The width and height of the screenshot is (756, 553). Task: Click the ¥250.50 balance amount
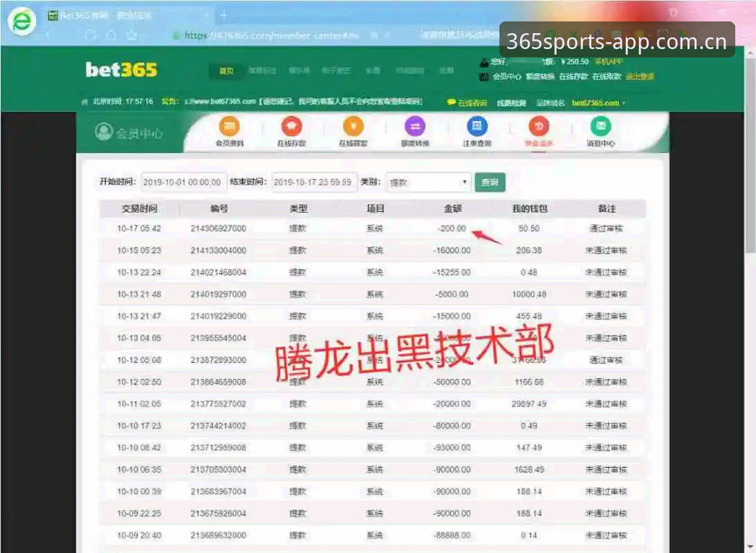click(574, 62)
